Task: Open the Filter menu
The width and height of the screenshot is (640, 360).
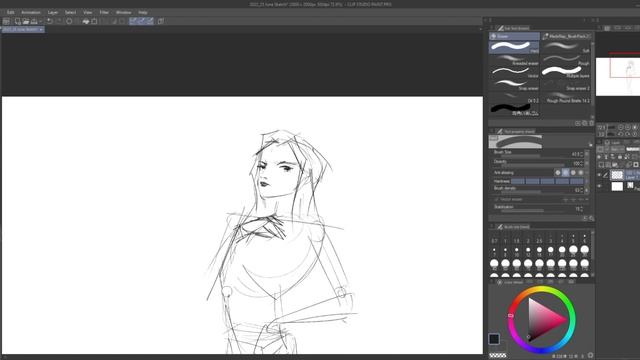Action: [104, 13]
